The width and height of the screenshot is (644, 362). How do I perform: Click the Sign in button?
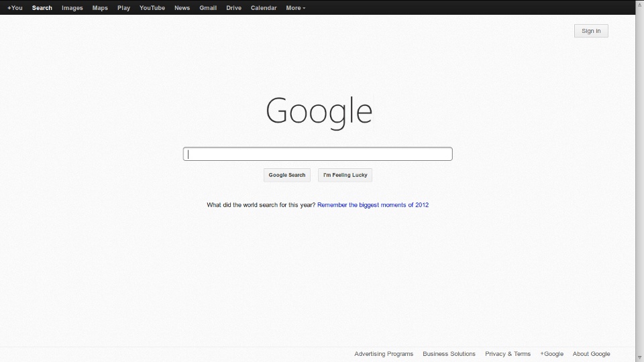pos(591,31)
